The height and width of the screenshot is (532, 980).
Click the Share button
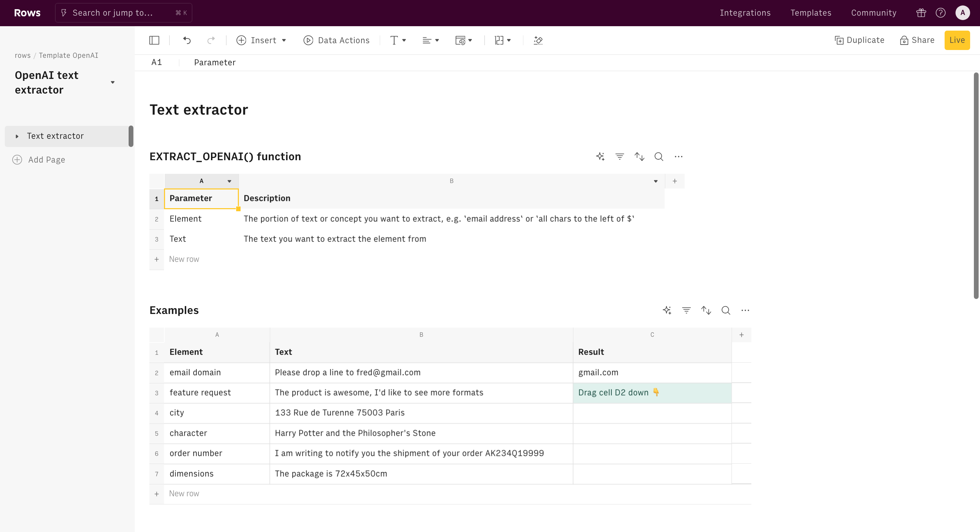[917, 40]
